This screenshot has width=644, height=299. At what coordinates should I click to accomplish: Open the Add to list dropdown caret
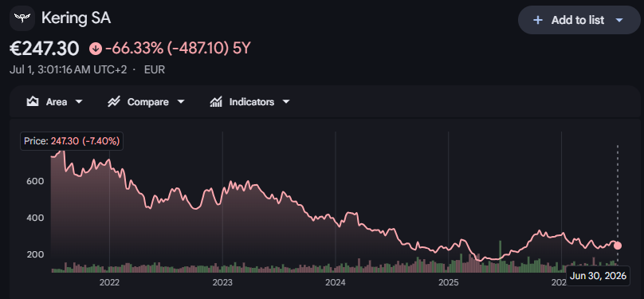[x=619, y=20]
